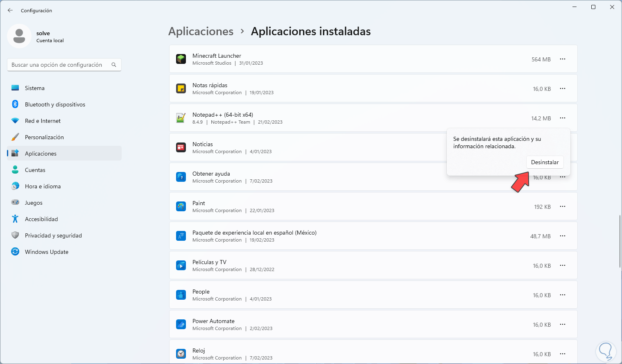This screenshot has width=622, height=364.
Task: Click the Power Automate app icon
Action: point(181,325)
